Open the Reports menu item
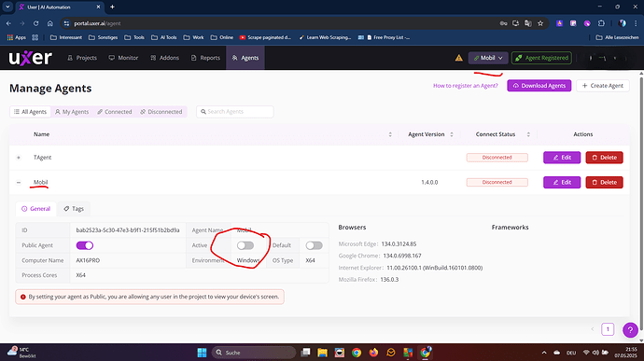 click(x=205, y=58)
